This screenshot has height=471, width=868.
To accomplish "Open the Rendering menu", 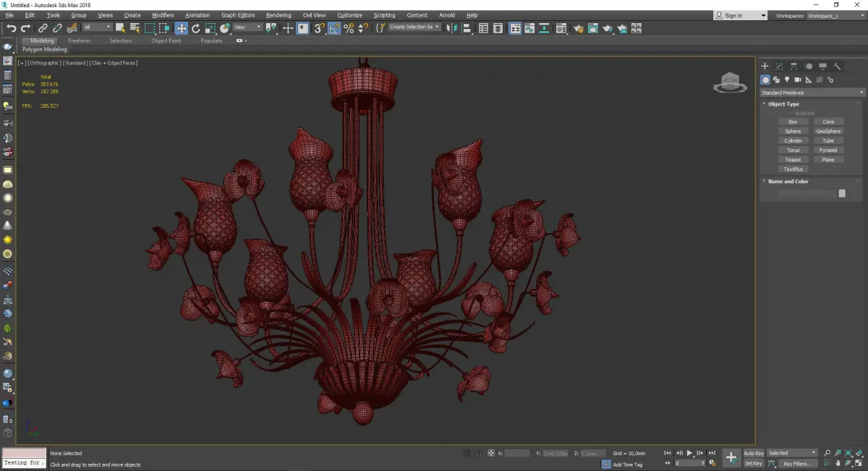I will [278, 15].
